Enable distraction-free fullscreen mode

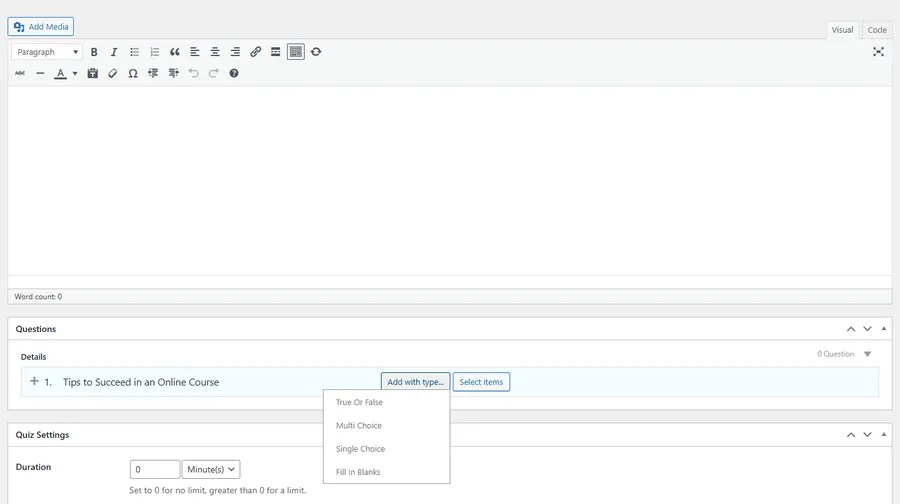pyautogui.click(x=878, y=52)
